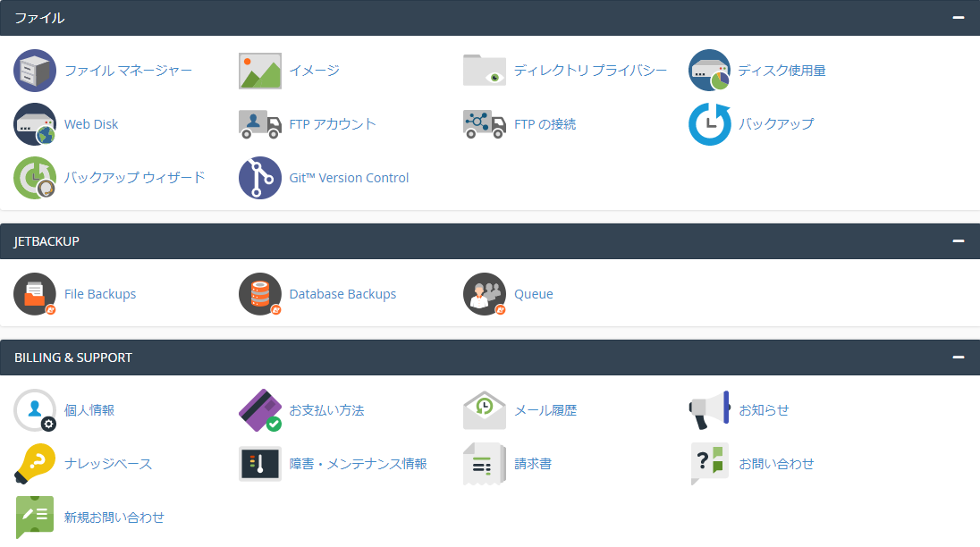Open the お問い合わせ question icon
The height and width of the screenshot is (547, 980).
[709, 464]
